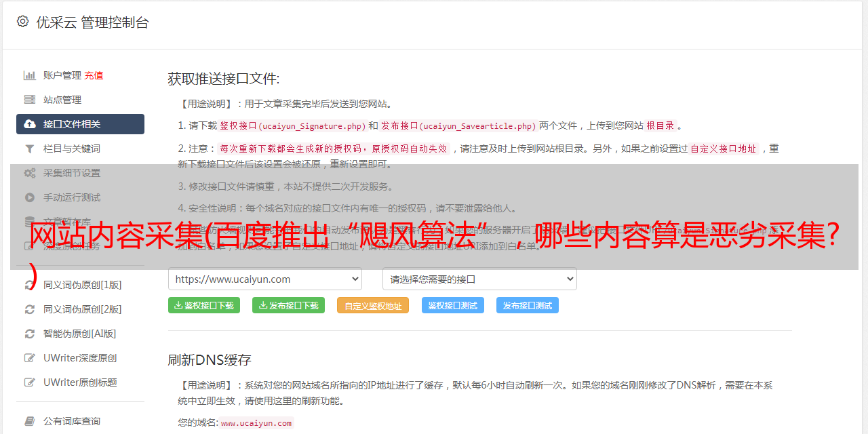Select UWriter原创标题 in the sidebar
Viewport: 868px width, 434px height.
(80, 382)
